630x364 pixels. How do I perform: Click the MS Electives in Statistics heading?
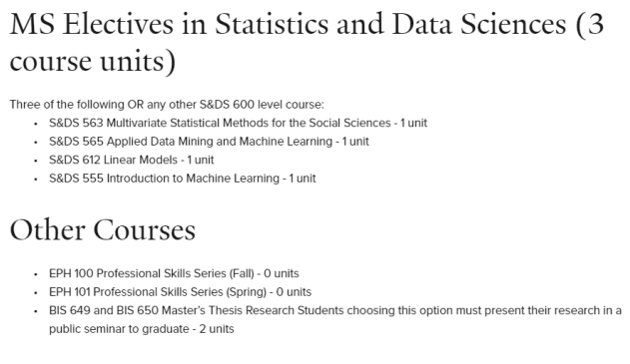coord(307,42)
